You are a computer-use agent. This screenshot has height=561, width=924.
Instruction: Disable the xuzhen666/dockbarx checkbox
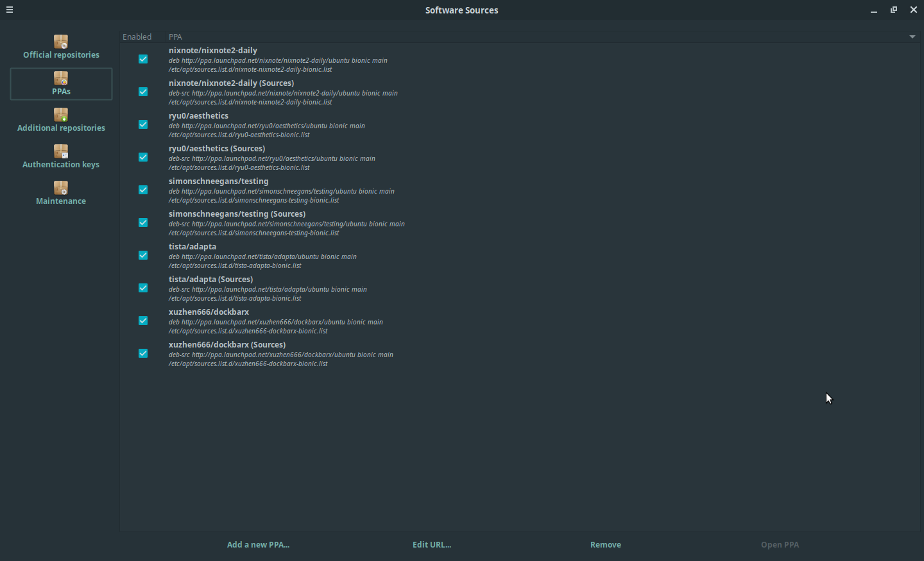(x=143, y=321)
